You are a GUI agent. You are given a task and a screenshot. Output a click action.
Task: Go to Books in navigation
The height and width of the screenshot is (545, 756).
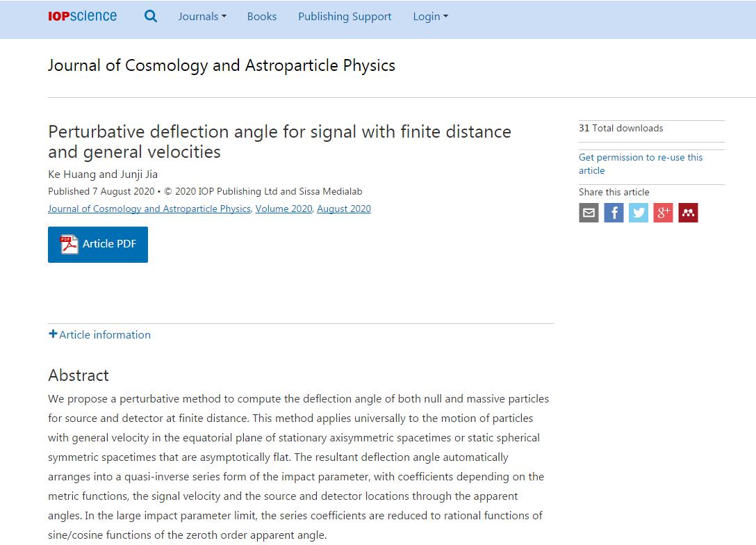pos(262,17)
